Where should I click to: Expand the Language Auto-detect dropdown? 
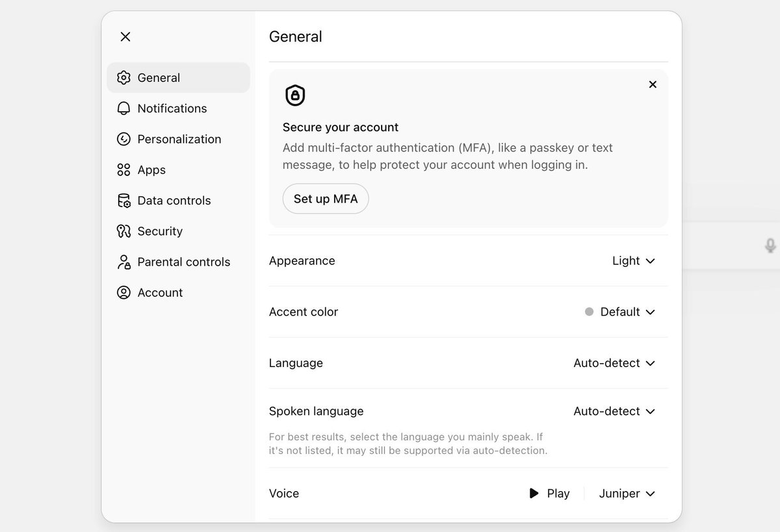pos(614,363)
